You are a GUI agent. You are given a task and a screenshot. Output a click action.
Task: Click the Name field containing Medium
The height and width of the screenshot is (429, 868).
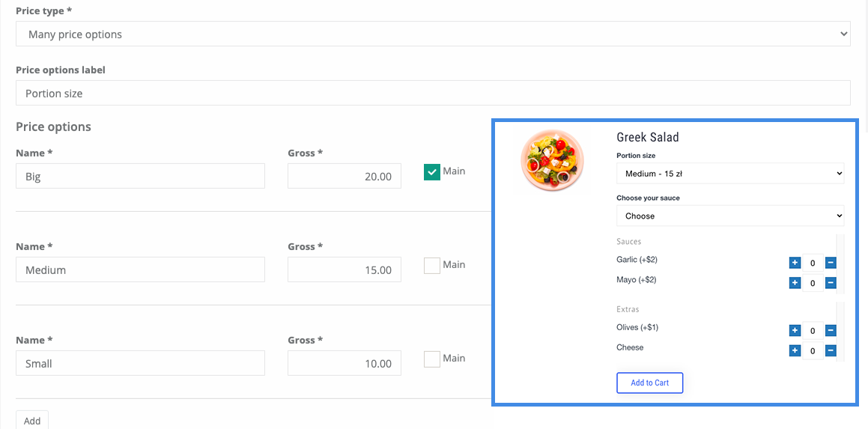click(140, 270)
